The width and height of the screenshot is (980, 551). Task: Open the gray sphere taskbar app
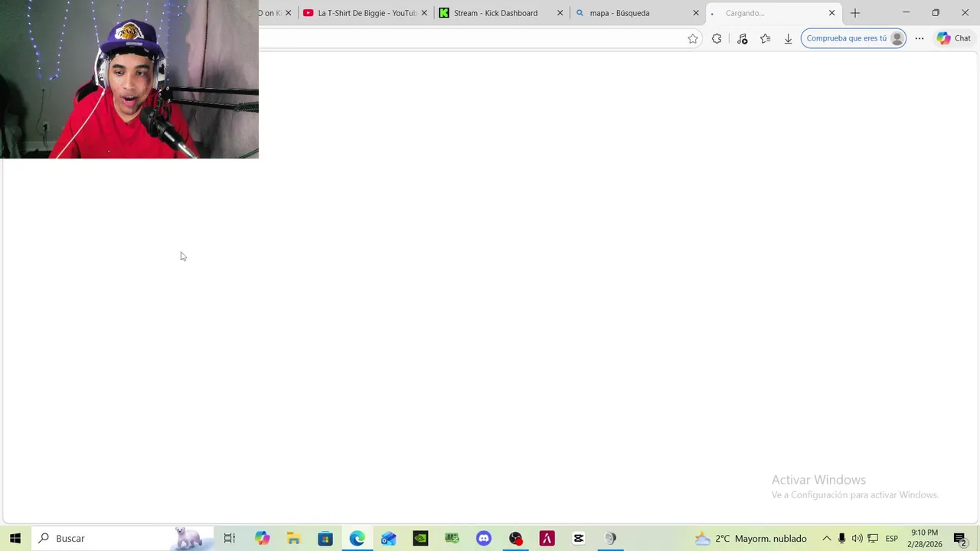[x=610, y=538]
